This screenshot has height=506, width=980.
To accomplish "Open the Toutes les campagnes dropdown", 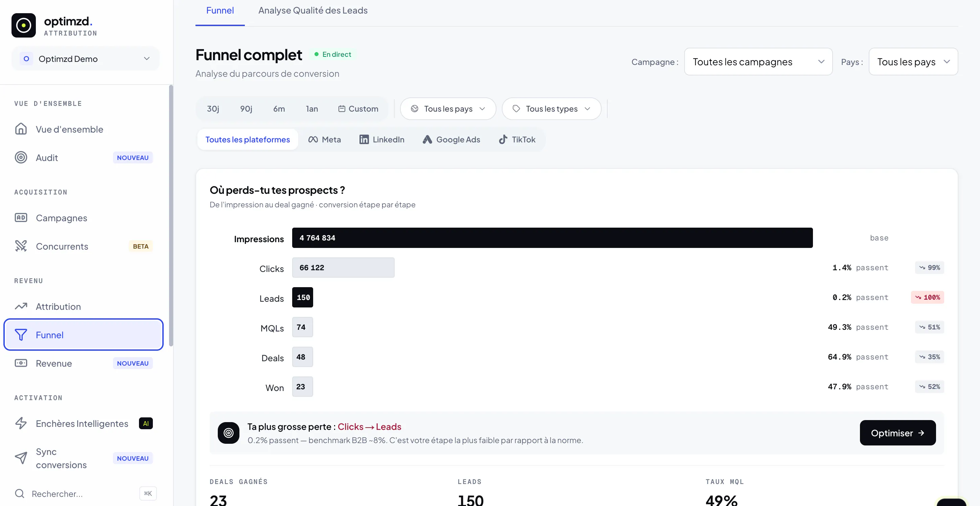I will [758, 62].
